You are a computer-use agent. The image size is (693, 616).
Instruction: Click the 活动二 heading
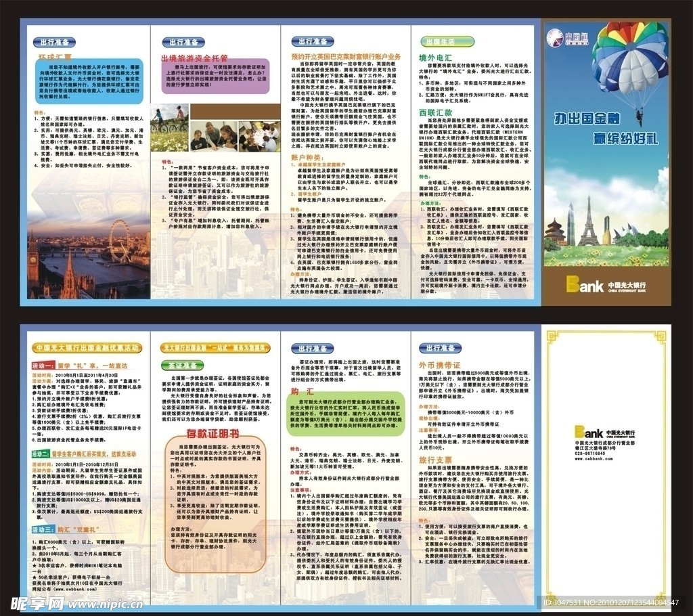coord(83,454)
